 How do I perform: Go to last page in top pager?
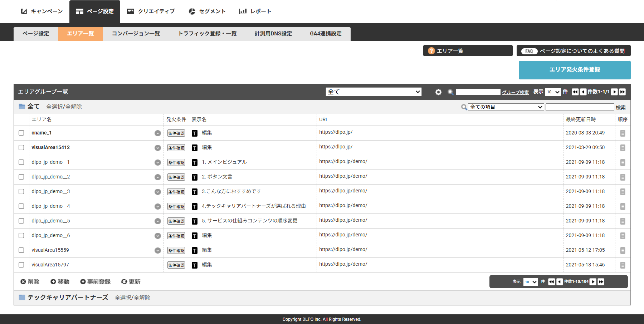coord(623,92)
